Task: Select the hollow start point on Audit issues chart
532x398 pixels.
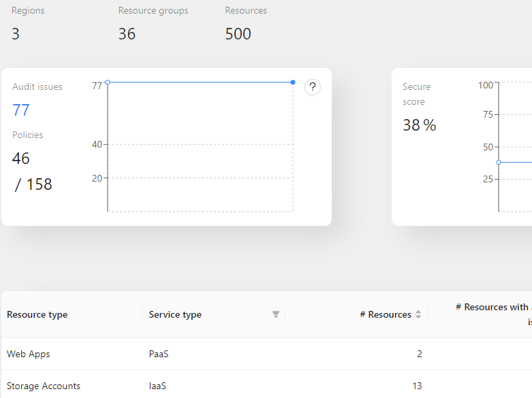Action: [x=108, y=82]
